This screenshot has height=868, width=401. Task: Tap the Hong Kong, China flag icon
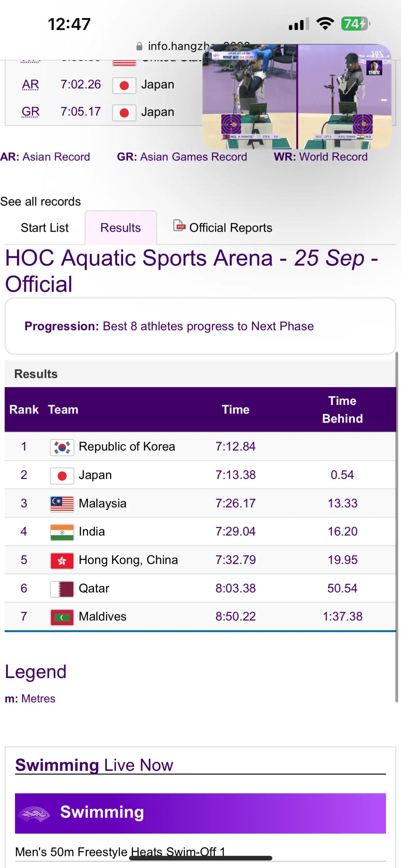point(62,560)
